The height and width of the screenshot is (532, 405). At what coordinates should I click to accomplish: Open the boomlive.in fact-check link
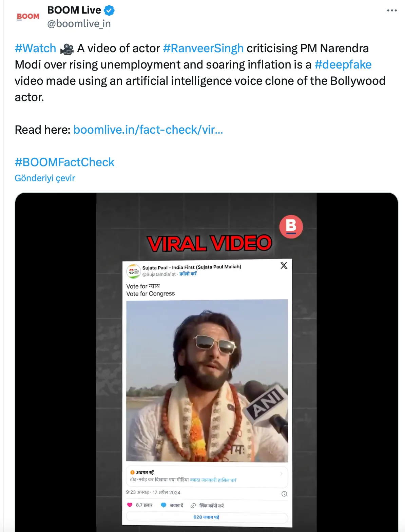[x=148, y=130]
